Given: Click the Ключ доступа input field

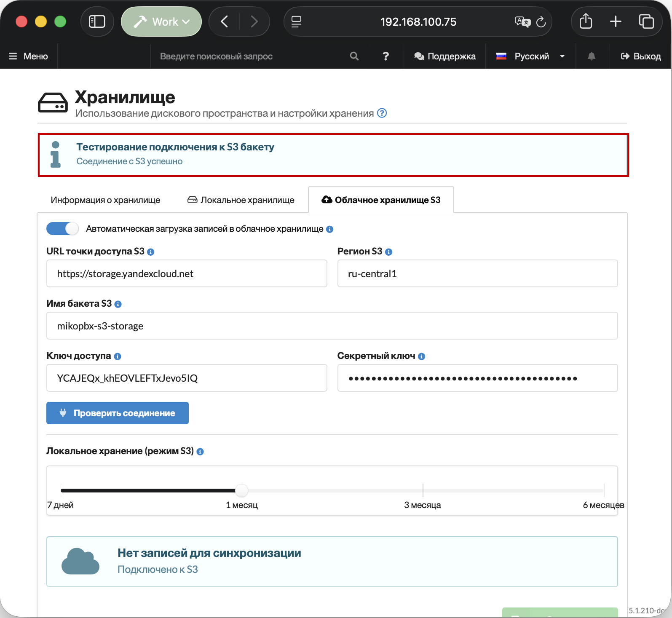Looking at the screenshot, I should click(187, 378).
